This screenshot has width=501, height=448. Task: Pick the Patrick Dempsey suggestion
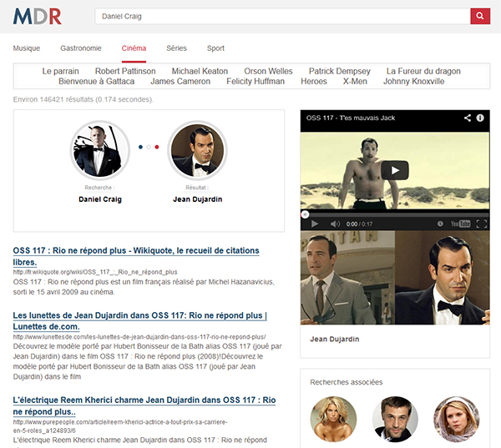tap(340, 71)
